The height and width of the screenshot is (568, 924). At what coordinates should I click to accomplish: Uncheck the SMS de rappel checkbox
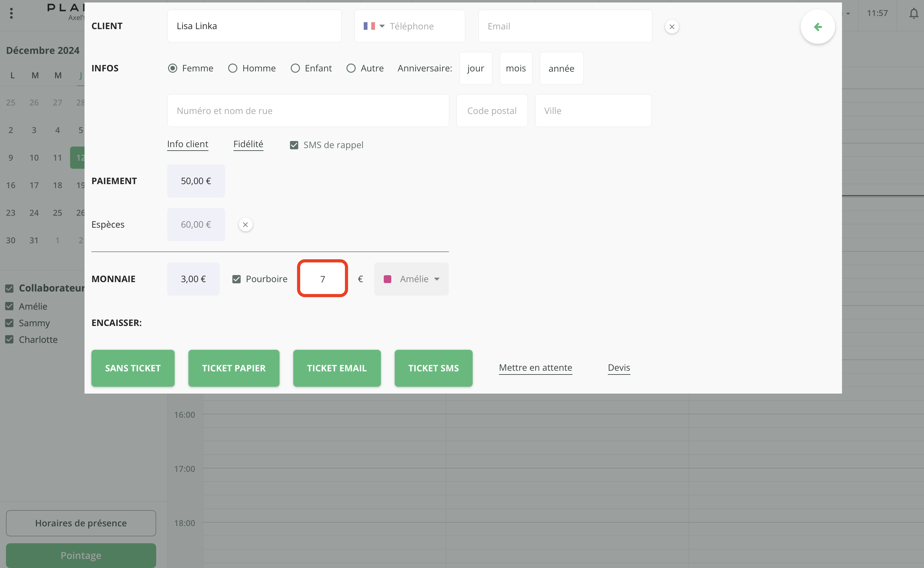tap(294, 145)
